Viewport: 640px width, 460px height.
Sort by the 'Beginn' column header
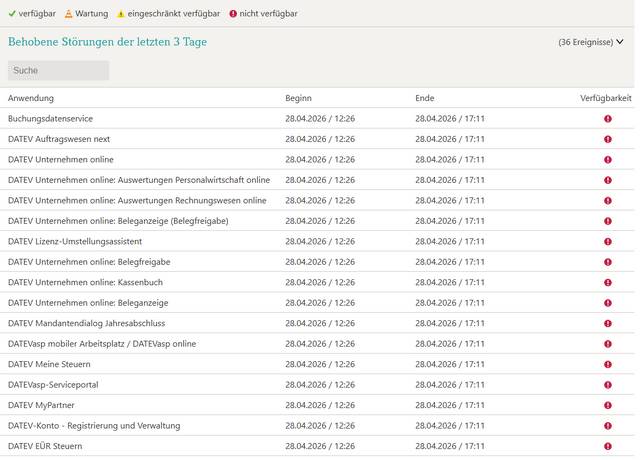pos(298,98)
